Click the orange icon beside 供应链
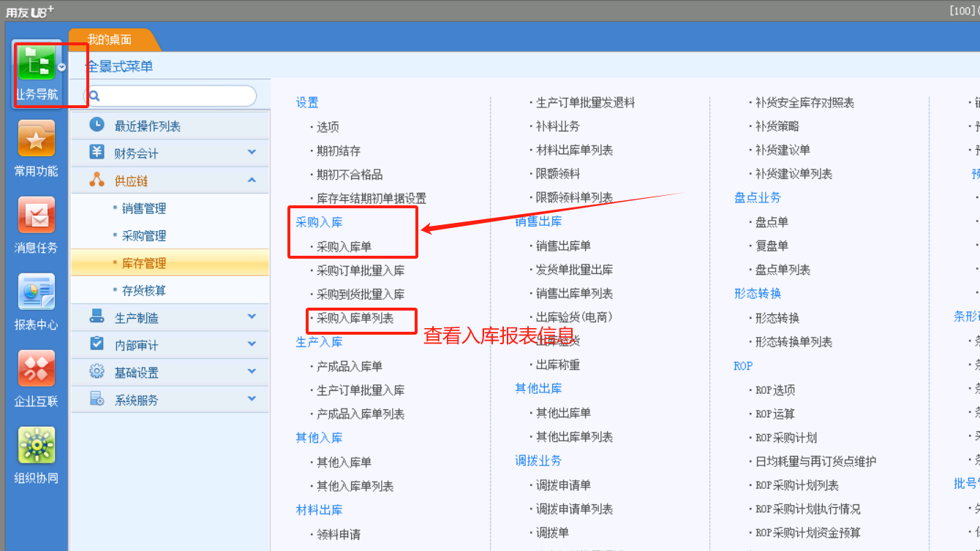Screen dimensions: 980x551 click(x=97, y=180)
